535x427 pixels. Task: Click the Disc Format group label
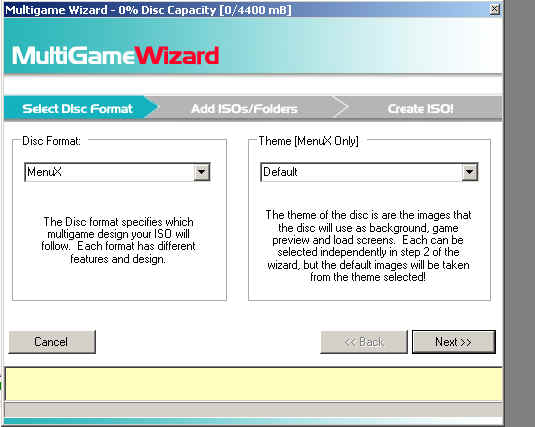point(51,141)
